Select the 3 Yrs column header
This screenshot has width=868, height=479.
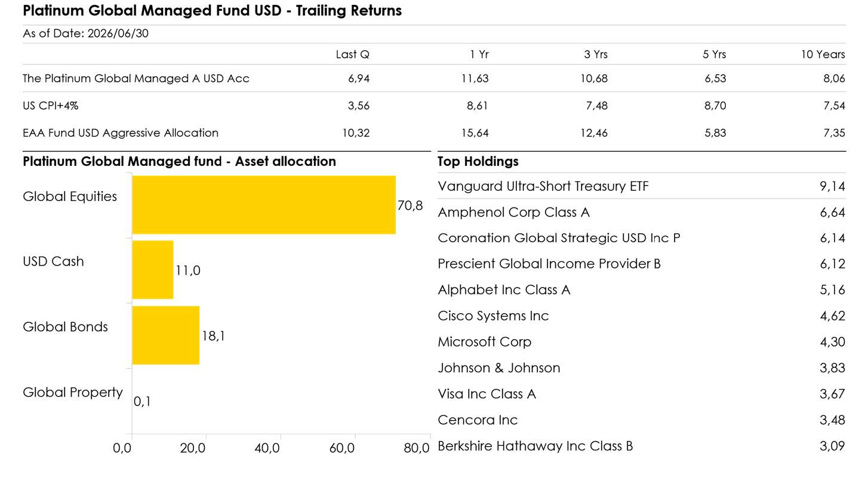tap(595, 54)
